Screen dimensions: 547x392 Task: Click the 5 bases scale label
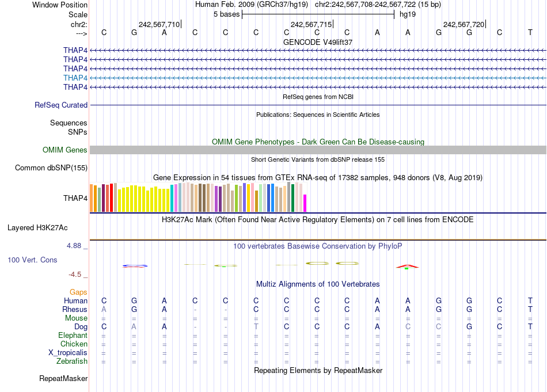tap(227, 14)
